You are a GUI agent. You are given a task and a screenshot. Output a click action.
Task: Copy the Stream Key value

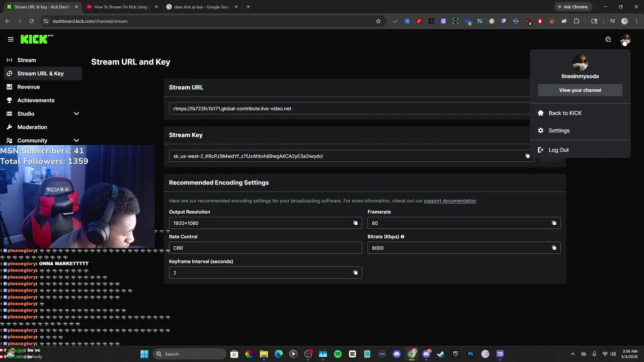[527, 156]
